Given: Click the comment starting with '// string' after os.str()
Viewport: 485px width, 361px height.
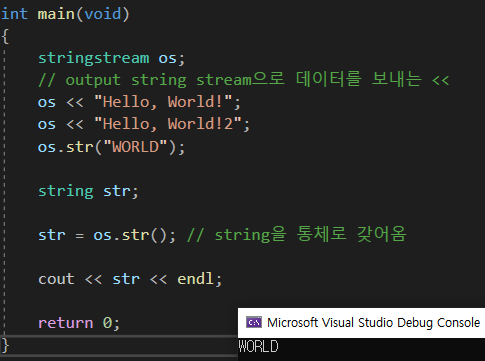Looking at the screenshot, I should (297, 234).
